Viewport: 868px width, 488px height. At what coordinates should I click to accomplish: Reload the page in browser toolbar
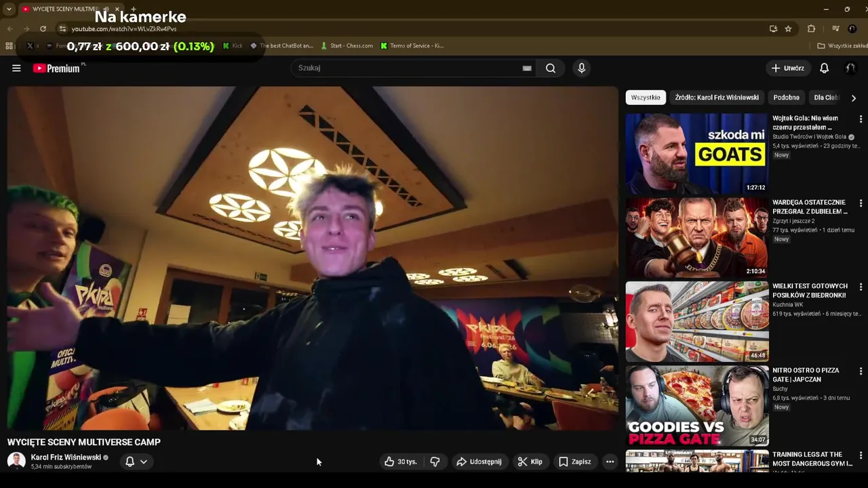click(x=43, y=28)
